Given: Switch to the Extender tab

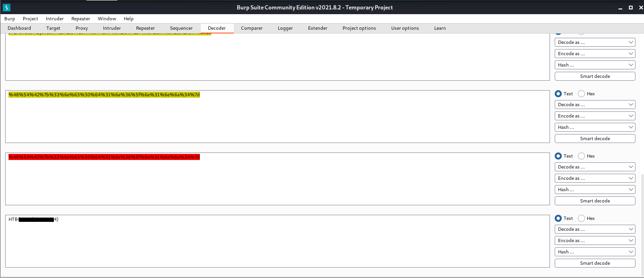Looking at the screenshot, I should (x=318, y=28).
